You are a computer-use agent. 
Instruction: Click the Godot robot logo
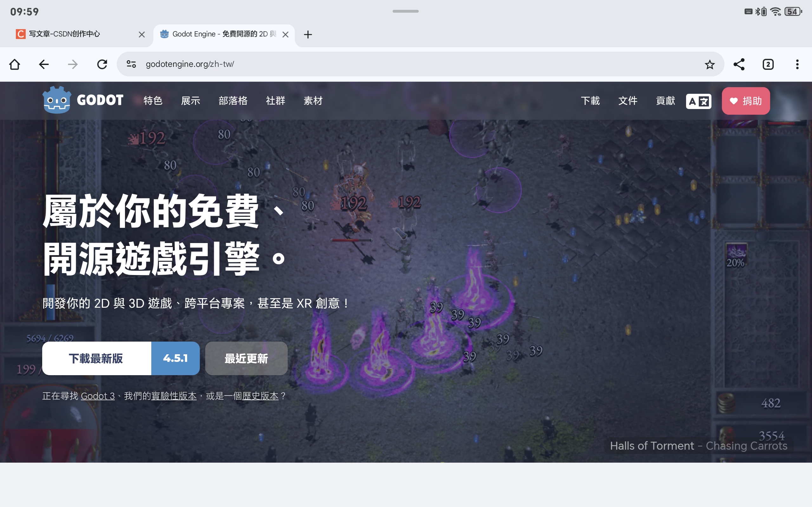coord(57,100)
